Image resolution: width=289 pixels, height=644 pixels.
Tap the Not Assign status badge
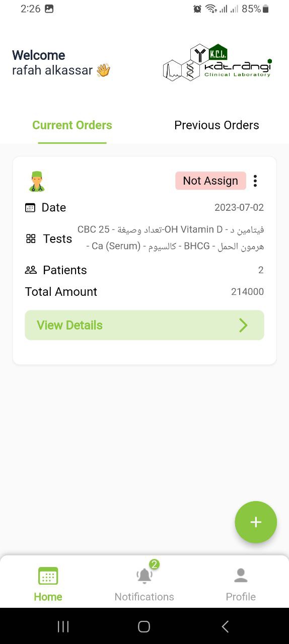210,181
